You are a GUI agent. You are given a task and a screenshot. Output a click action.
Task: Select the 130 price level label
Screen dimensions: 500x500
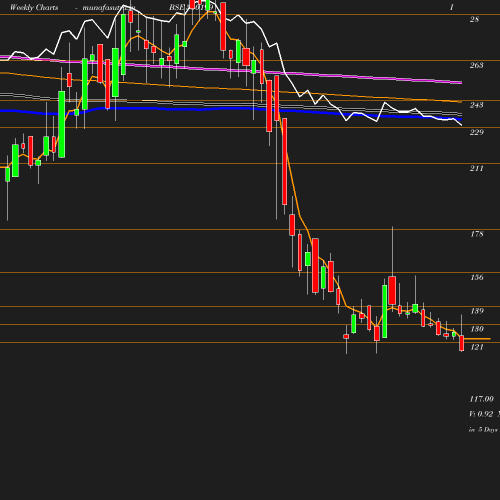[x=476, y=329]
